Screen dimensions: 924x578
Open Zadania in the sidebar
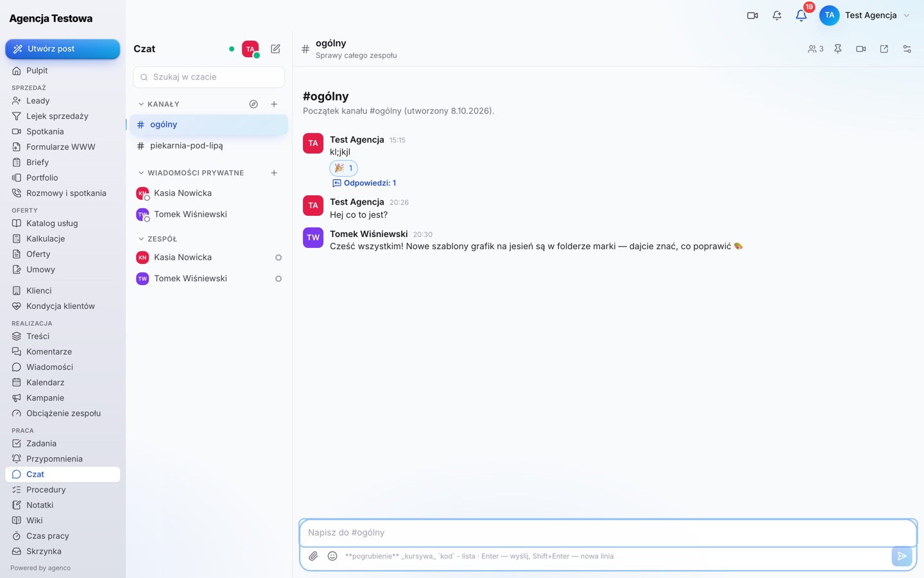[x=63, y=444]
